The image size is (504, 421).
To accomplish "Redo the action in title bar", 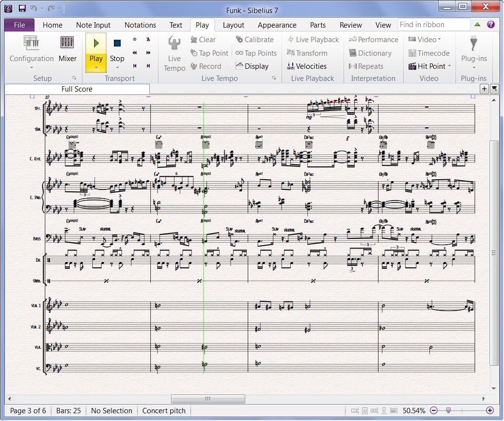I will click(51, 8).
